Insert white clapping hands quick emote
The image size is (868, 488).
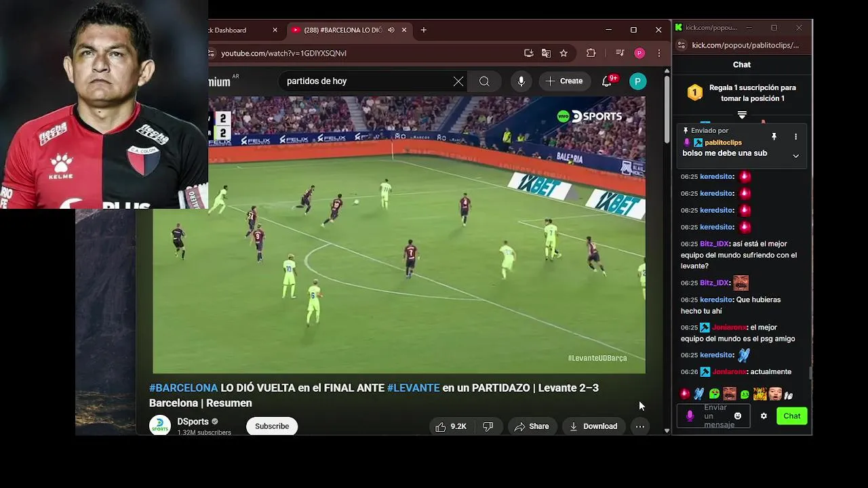(788, 394)
